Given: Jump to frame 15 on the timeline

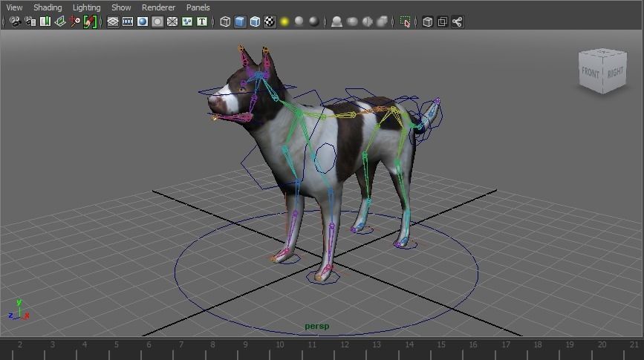Looking at the screenshot, I should coord(441,344).
